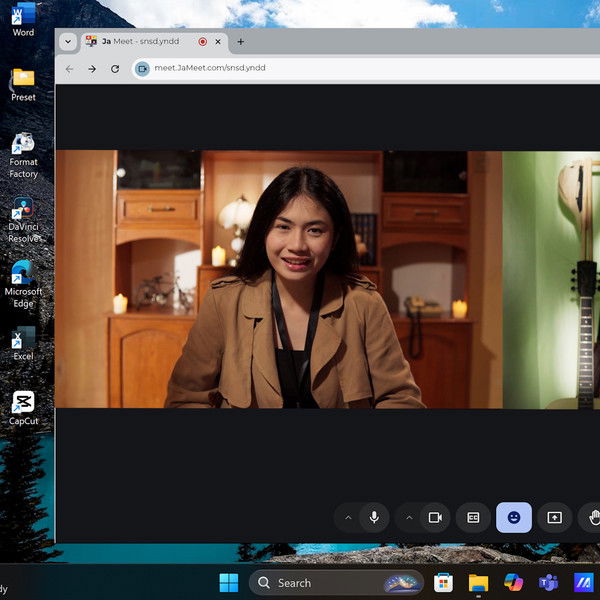Viewport: 600px width, 600px height.
Task: Turn off the camera in the meeting
Action: tap(435, 517)
